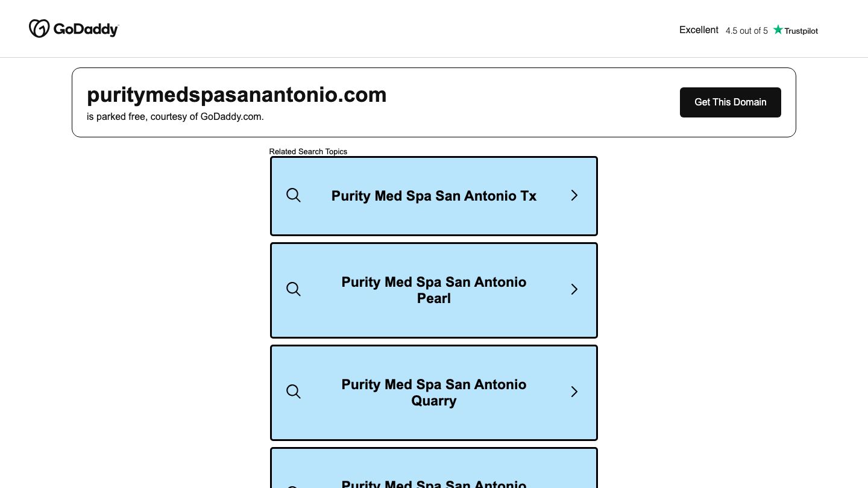Click the domain name heading purity medspasanantonio.com

236,95
